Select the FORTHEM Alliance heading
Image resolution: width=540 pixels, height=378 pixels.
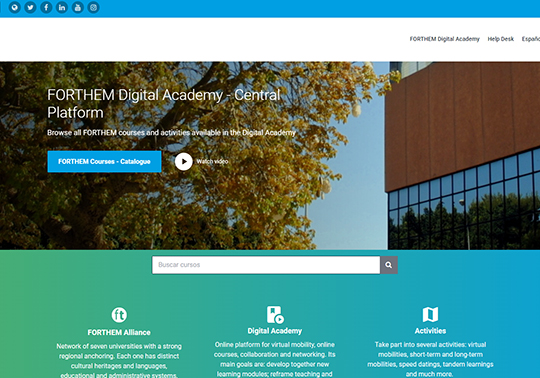click(x=119, y=332)
